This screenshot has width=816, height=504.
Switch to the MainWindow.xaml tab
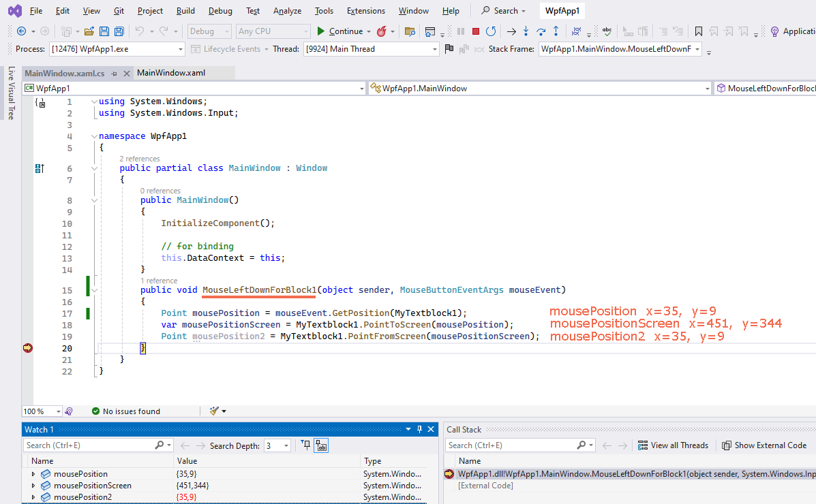[x=171, y=73]
